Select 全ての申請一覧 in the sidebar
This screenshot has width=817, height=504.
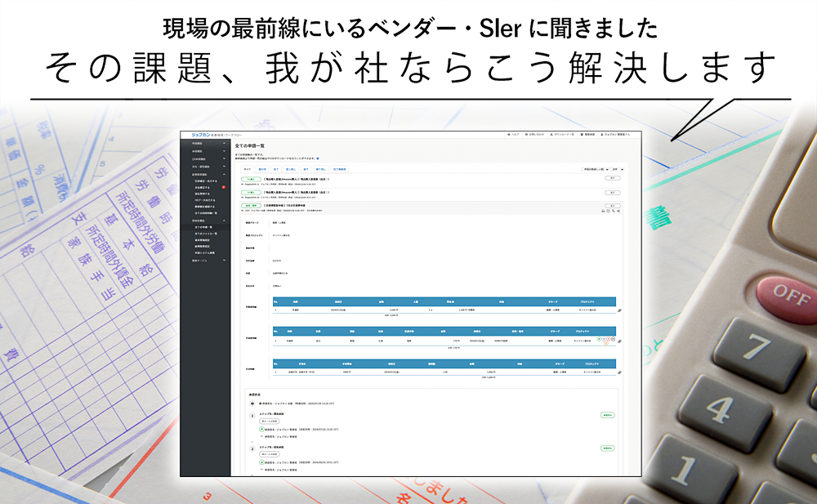203,226
